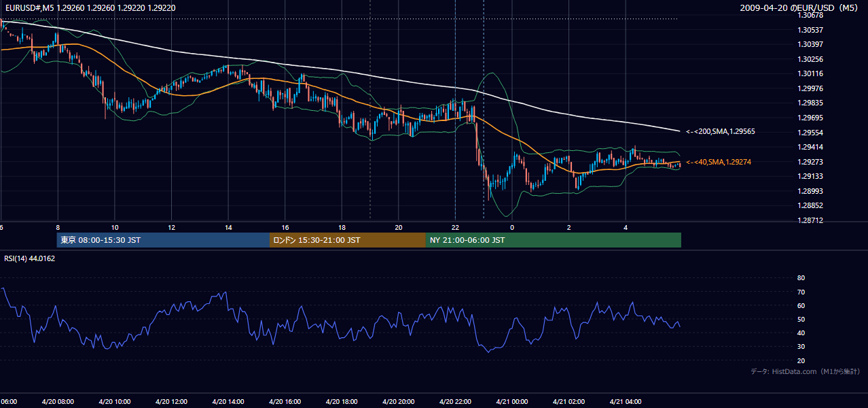Click RSI scale value 60
The width and height of the screenshot is (868, 408).
(801, 305)
